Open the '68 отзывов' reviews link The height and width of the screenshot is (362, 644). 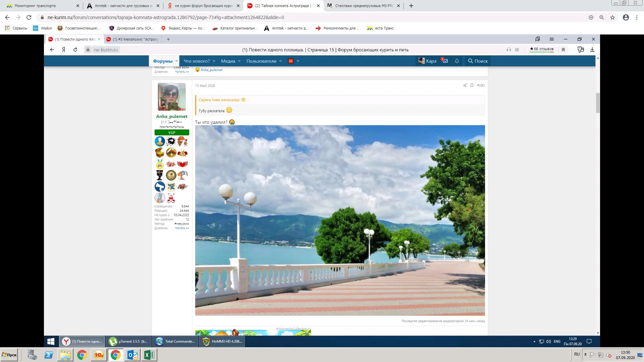click(541, 49)
